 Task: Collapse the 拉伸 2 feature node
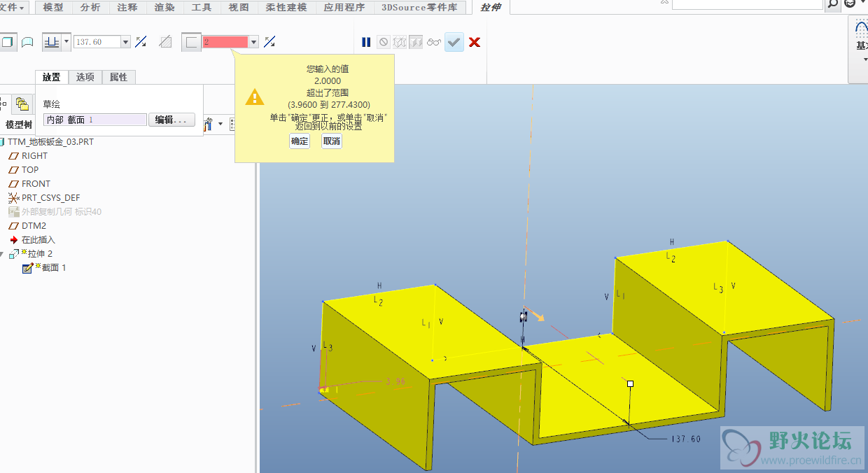pos(2,253)
